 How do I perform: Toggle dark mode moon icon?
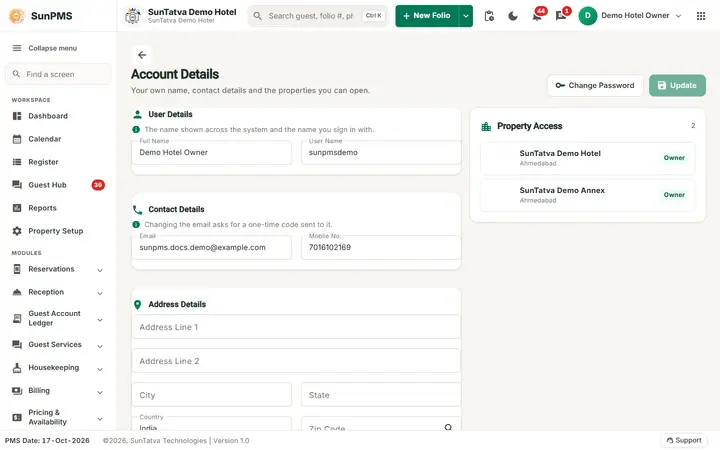tap(513, 16)
